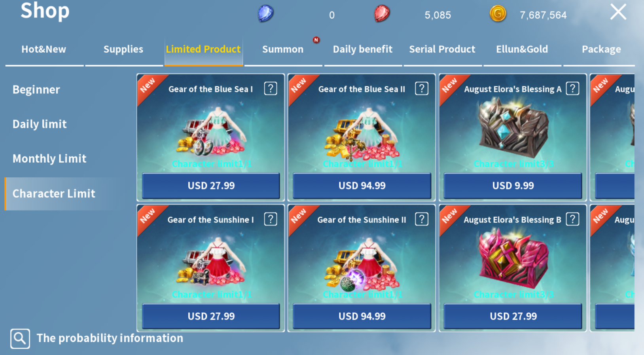
Task: Click the blue gem currency icon
Action: point(265,14)
